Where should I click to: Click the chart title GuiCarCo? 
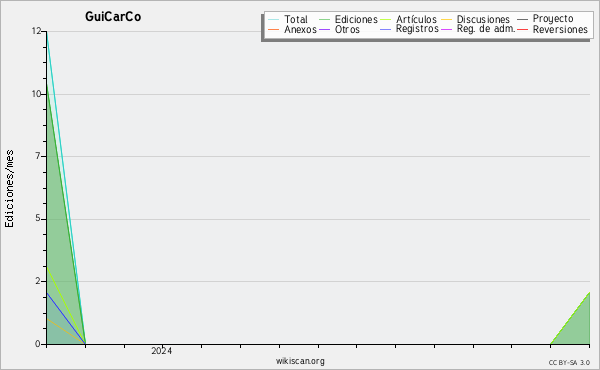113,17
